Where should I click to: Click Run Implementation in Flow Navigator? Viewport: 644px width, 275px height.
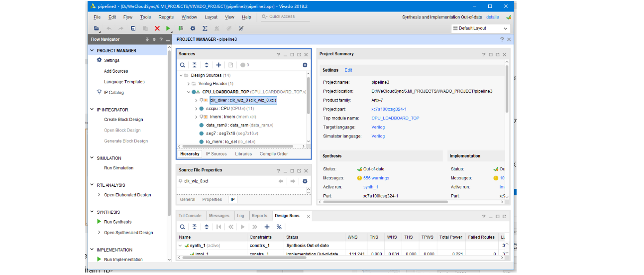coord(123,260)
